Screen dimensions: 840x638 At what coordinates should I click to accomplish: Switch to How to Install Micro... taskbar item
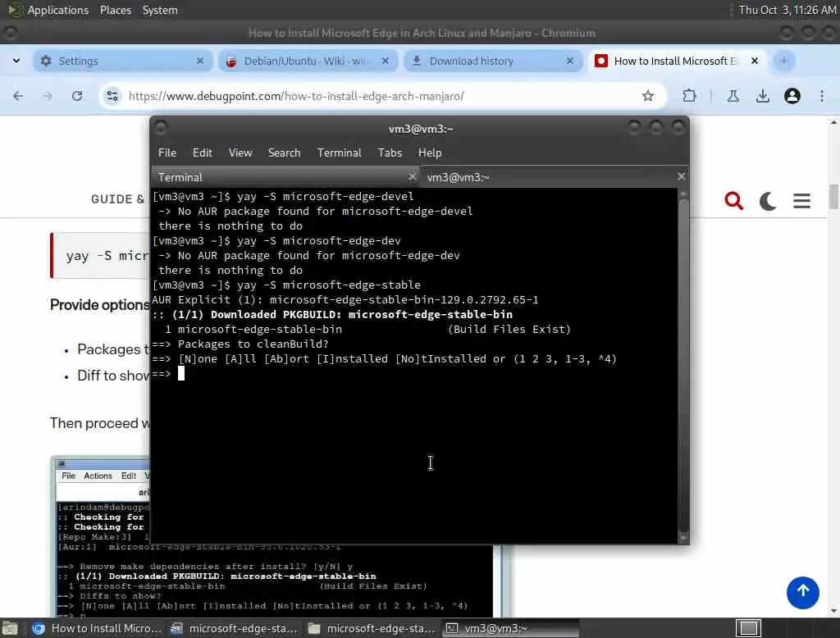[97, 628]
